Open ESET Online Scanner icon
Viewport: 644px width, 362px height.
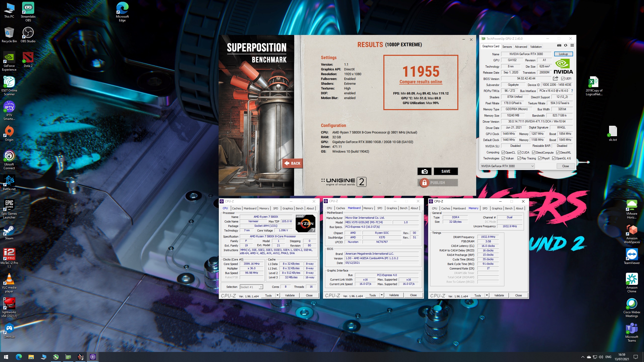(9, 86)
